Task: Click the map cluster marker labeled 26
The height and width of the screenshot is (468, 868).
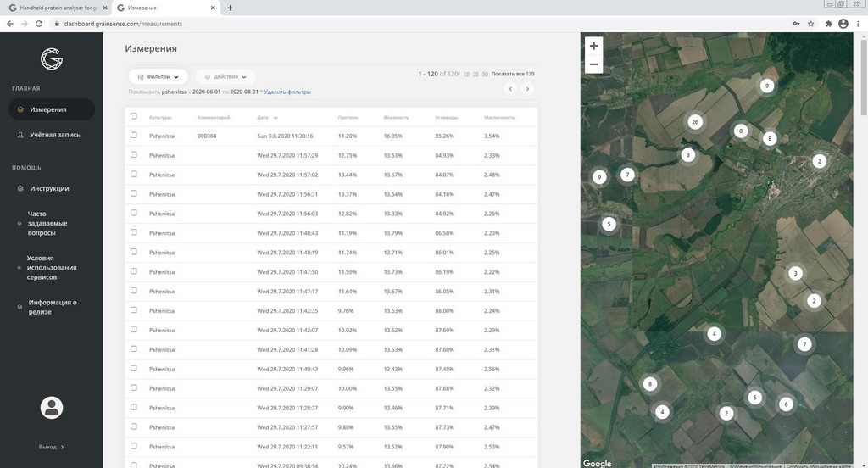Action: pos(695,122)
